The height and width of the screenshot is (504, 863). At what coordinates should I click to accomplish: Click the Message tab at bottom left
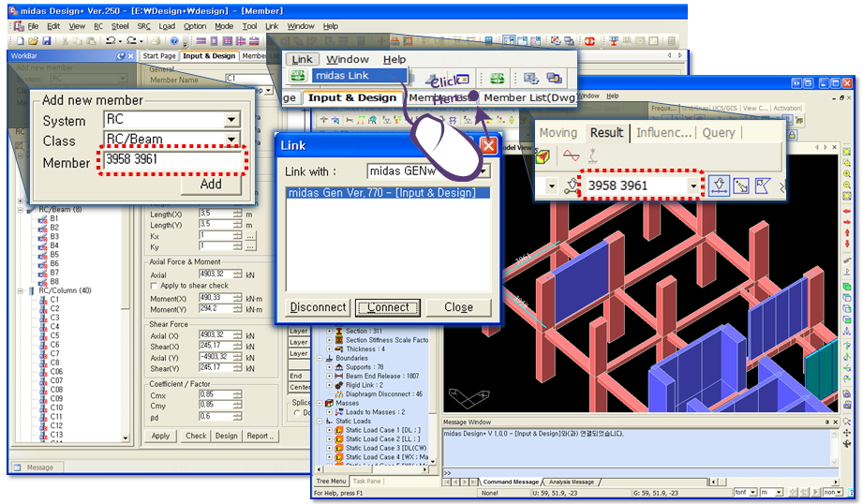[x=39, y=467]
